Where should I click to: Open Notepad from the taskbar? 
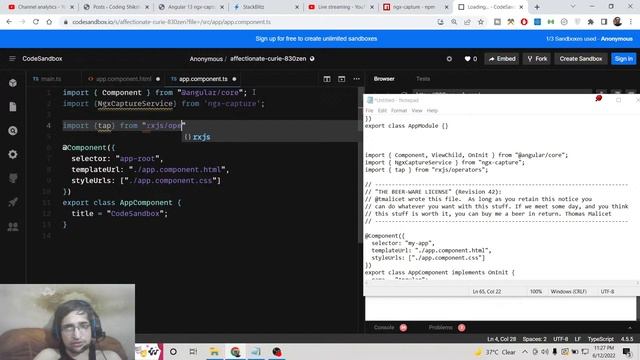click(256, 352)
